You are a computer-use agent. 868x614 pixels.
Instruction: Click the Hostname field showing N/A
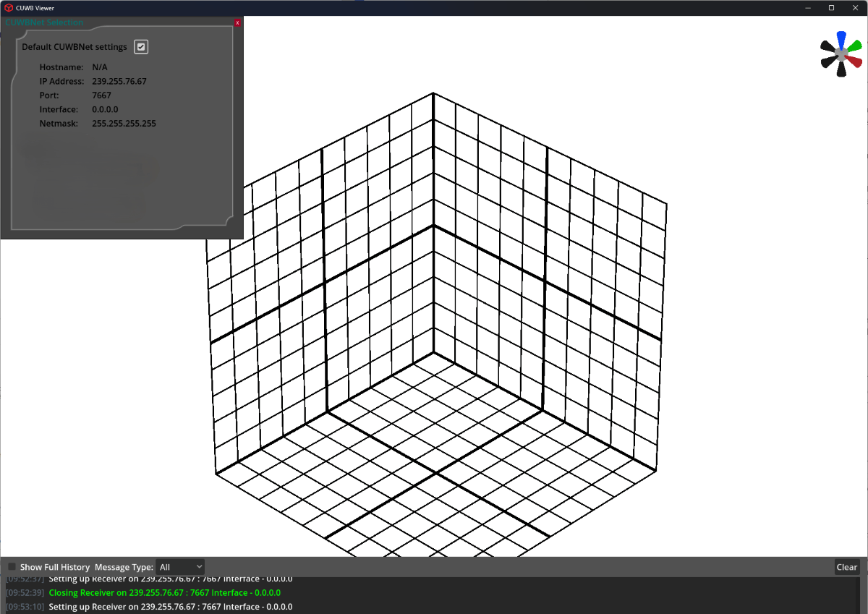(98, 67)
